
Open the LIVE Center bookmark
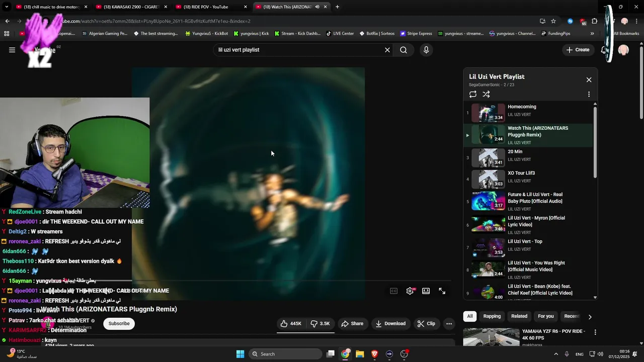[340, 34]
